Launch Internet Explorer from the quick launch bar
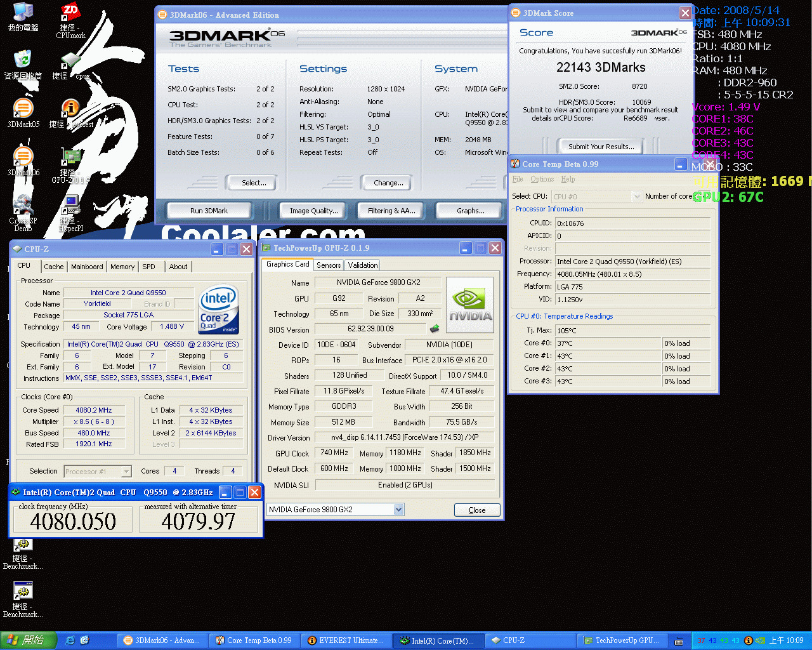This screenshot has width=812, height=650. (70, 640)
